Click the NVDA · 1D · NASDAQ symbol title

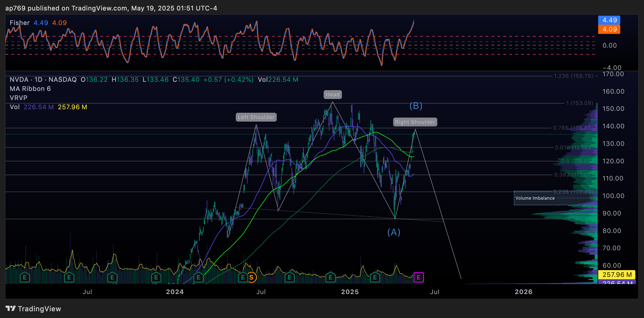[43, 80]
